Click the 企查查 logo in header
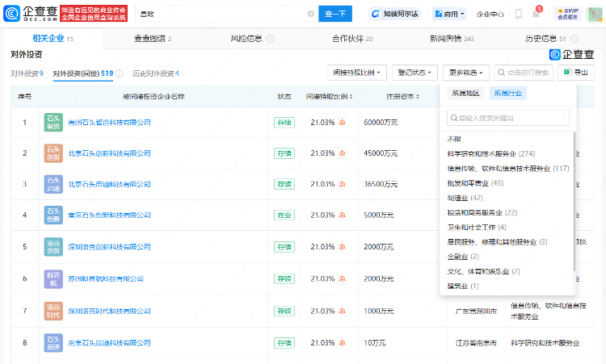 pyautogui.click(x=30, y=14)
